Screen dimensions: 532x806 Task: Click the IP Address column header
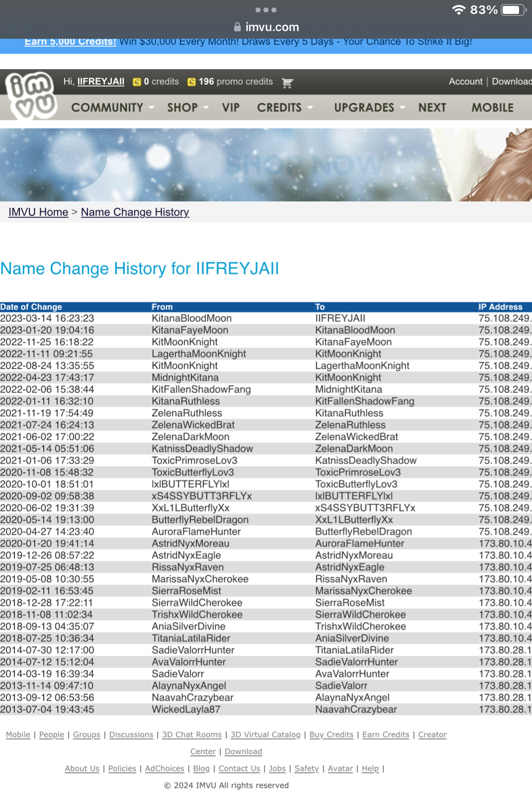click(x=500, y=307)
